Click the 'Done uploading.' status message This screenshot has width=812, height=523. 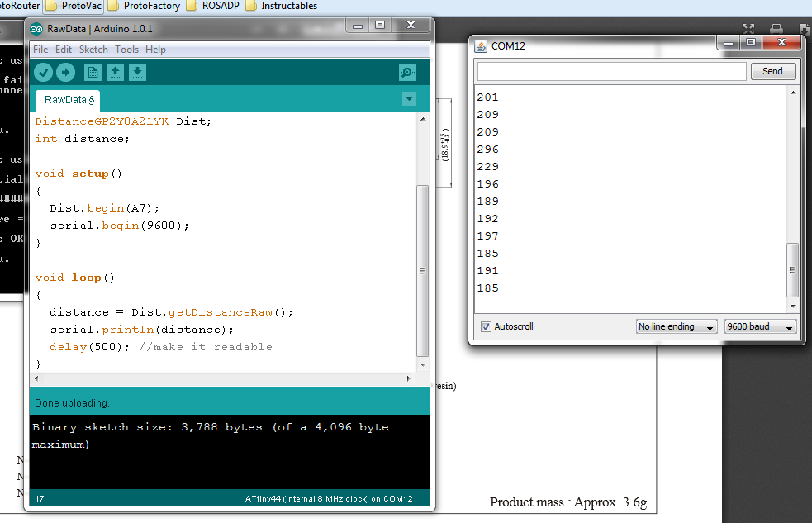click(72, 403)
